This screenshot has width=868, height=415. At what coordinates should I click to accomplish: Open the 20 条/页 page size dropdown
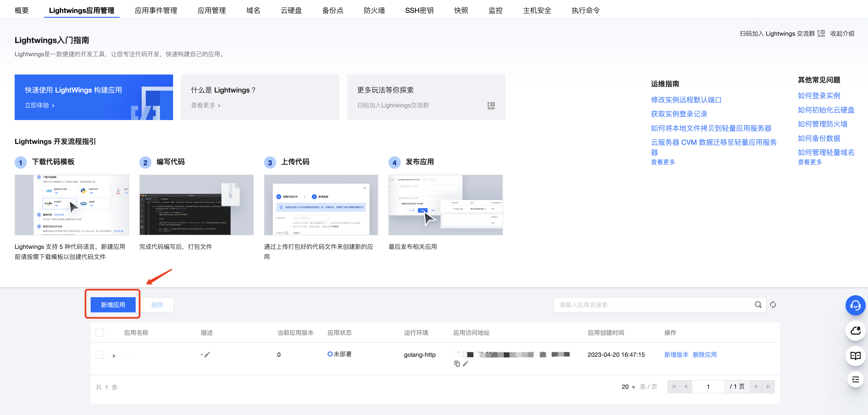[628, 387]
